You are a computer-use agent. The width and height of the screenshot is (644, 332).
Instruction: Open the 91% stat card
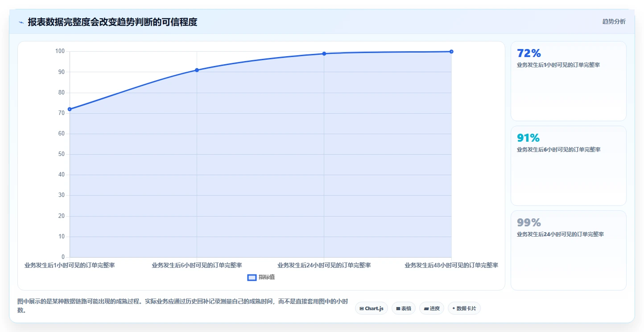[568, 166]
